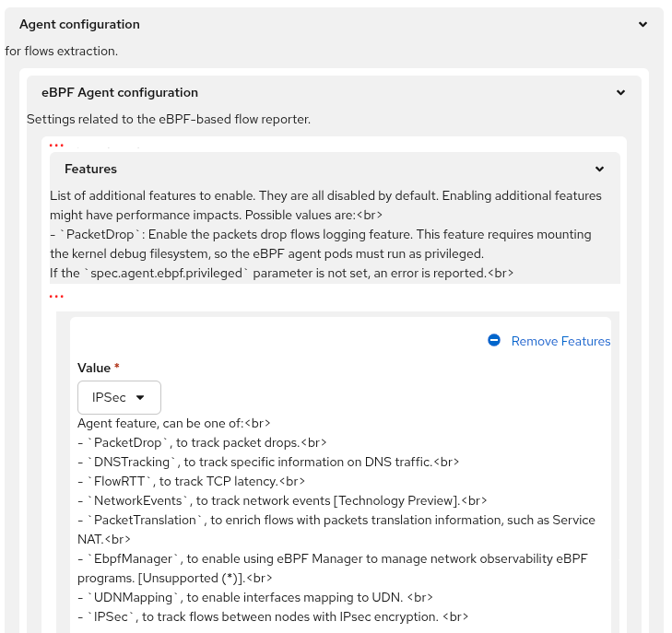Click the eBPF-based flow reporter description text

[169, 119]
